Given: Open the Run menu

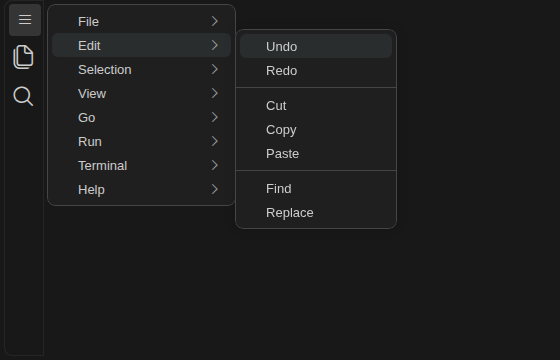Looking at the screenshot, I should (x=141, y=141).
